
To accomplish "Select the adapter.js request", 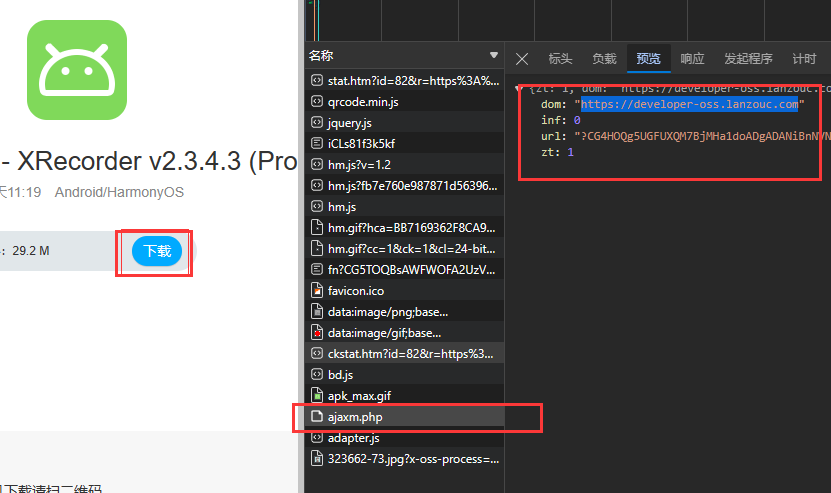I will 405,438.
